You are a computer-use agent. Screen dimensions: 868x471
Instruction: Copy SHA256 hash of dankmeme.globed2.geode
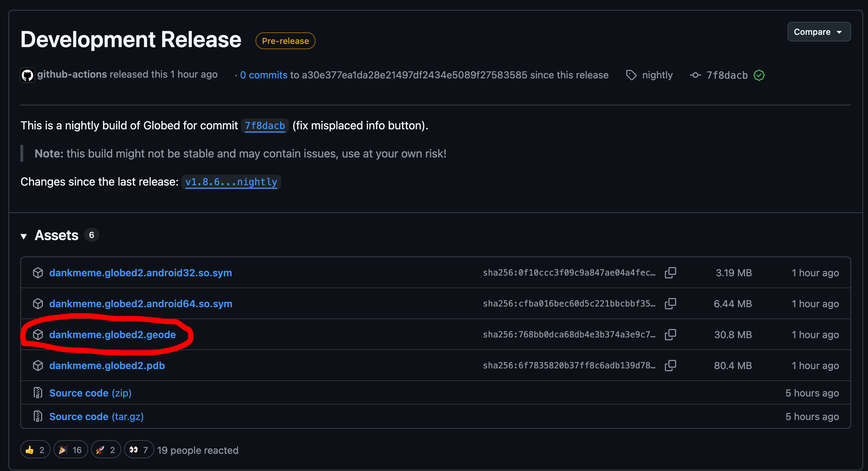coord(670,335)
